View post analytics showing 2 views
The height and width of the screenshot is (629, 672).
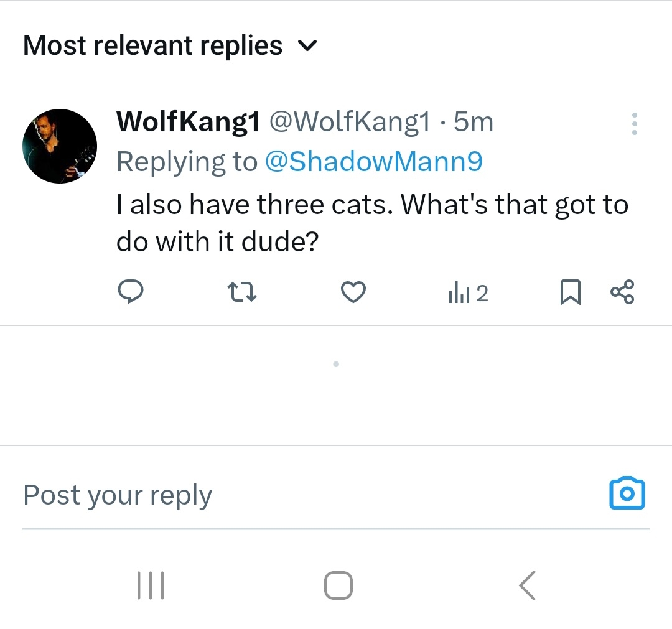click(468, 293)
